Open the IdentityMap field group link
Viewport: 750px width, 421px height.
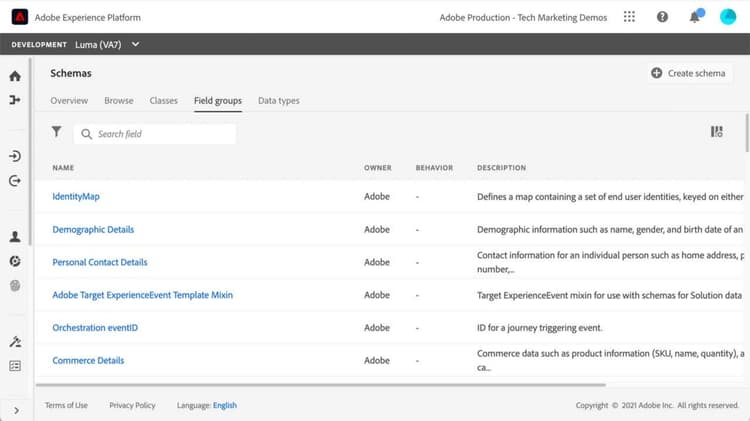pos(76,197)
